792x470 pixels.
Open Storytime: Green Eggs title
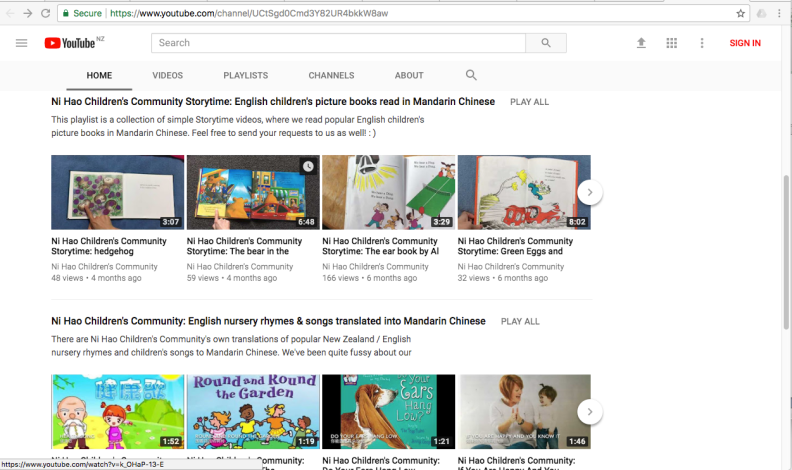click(515, 246)
